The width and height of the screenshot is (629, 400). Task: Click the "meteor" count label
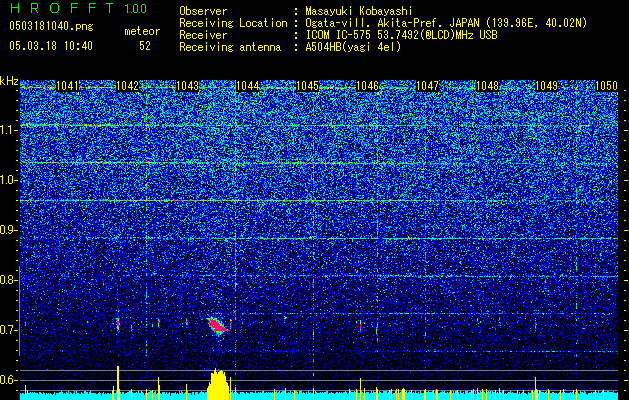pyautogui.click(x=142, y=31)
